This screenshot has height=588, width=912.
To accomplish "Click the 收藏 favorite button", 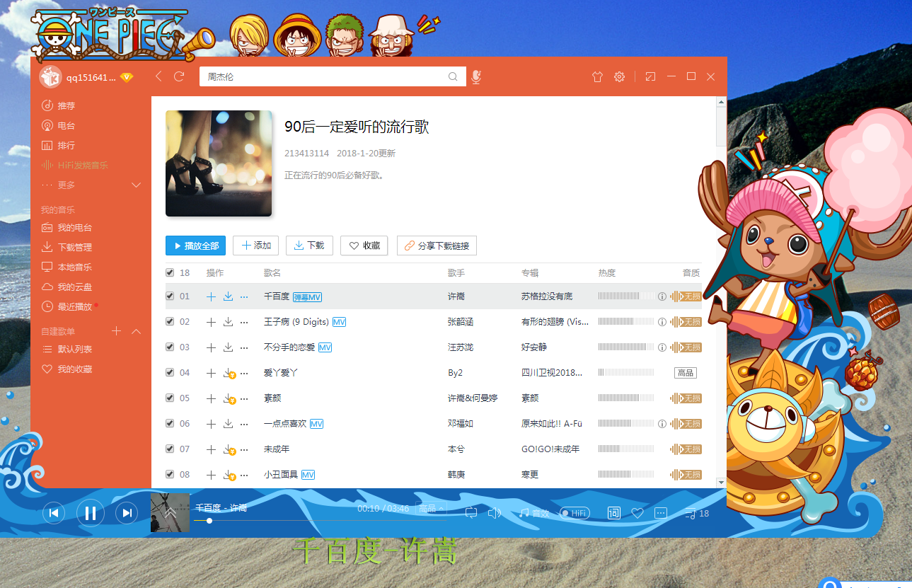I will [x=364, y=246].
